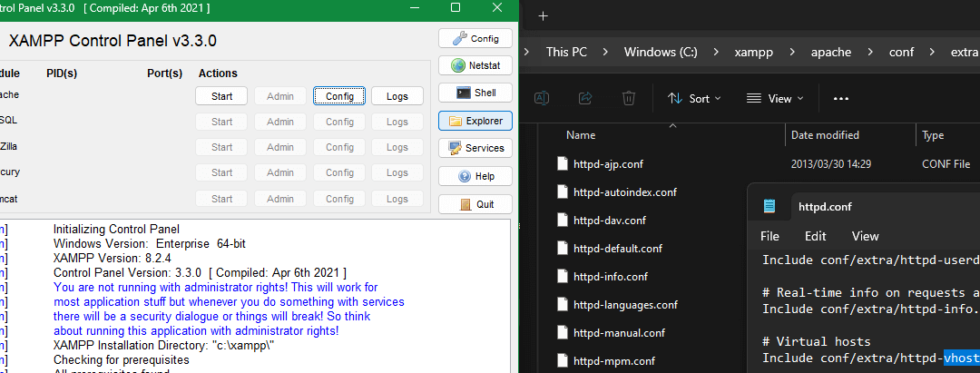The height and width of the screenshot is (373, 980).
Task: Start the Apache module
Action: click(x=222, y=96)
